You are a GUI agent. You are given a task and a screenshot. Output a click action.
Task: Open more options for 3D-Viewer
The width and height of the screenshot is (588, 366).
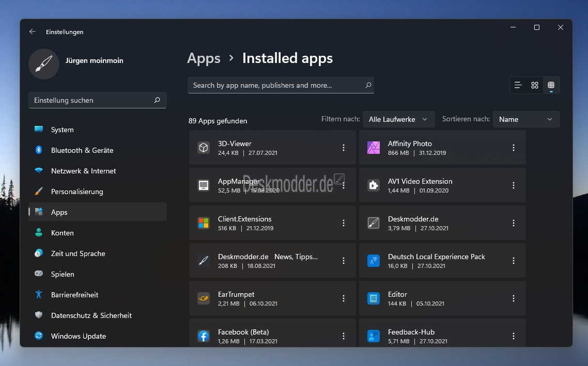click(x=344, y=148)
